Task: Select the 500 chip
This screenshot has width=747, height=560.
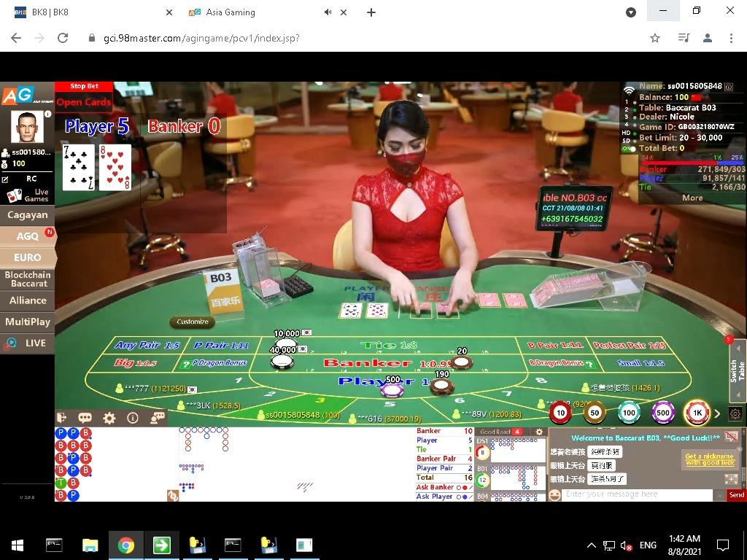Action: coord(663,413)
